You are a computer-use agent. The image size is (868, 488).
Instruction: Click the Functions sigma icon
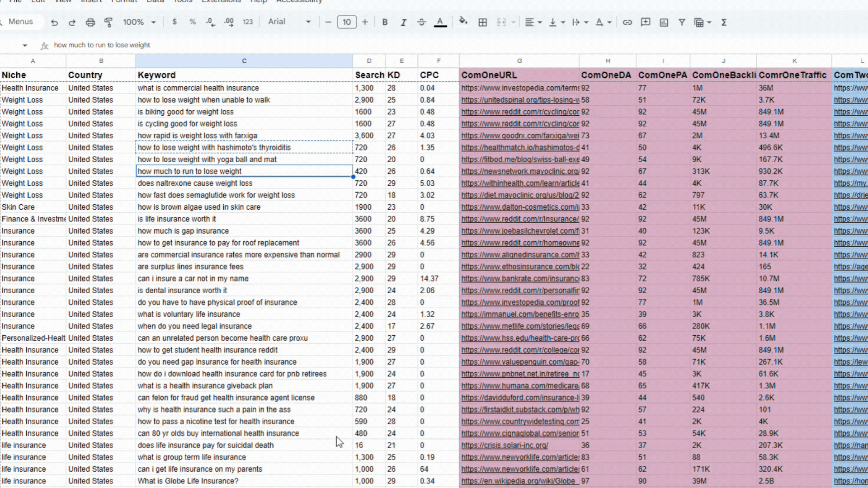[x=724, y=22]
